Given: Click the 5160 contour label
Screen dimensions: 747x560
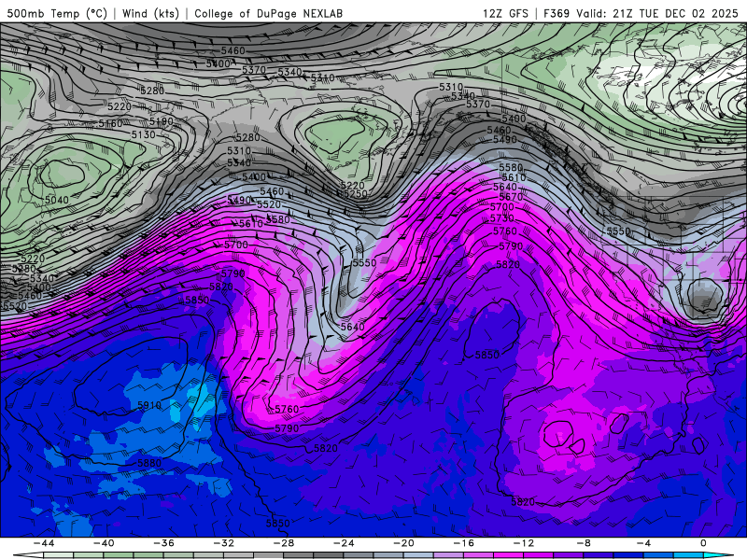Looking at the screenshot, I should 110,124.
